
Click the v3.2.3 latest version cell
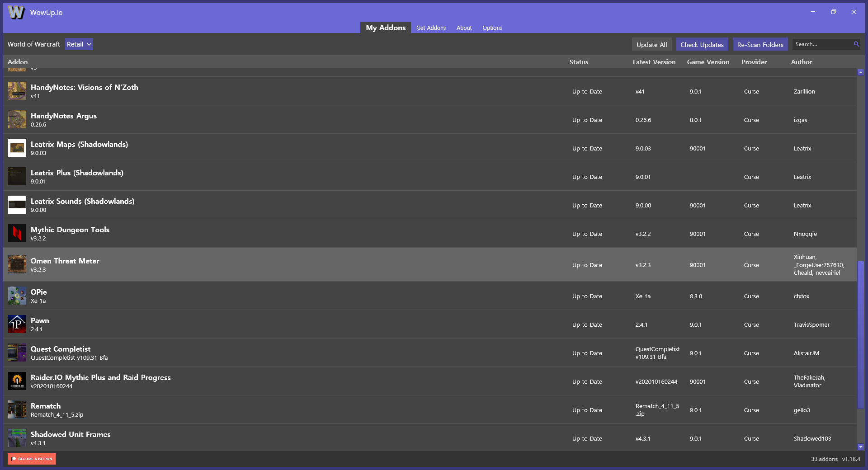tap(643, 265)
